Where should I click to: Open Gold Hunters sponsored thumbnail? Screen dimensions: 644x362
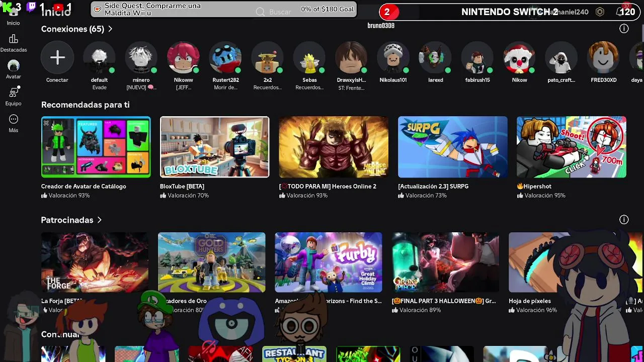point(212,262)
